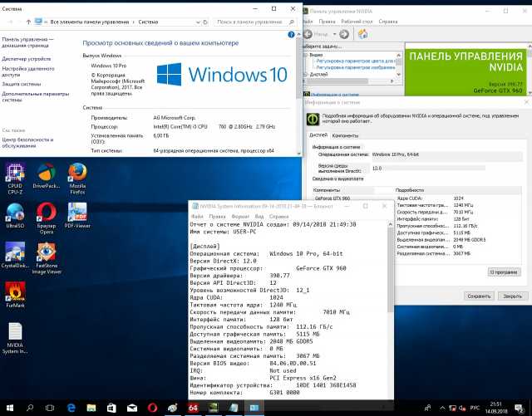Open Защита системы link
Viewport: 532px width, 416px height.
[x=22, y=84]
